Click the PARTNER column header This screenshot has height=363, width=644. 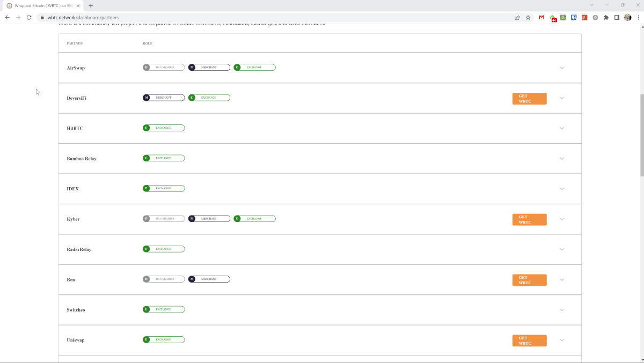tap(75, 43)
